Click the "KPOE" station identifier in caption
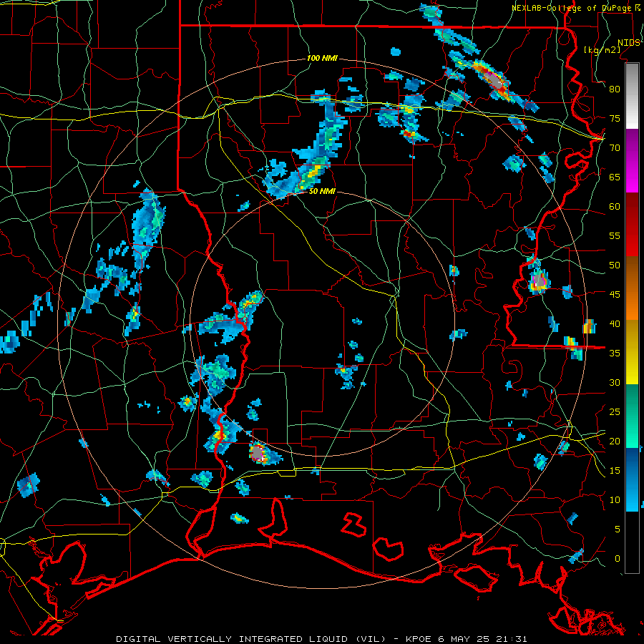The width and height of the screenshot is (644, 644). [x=419, y=639]
